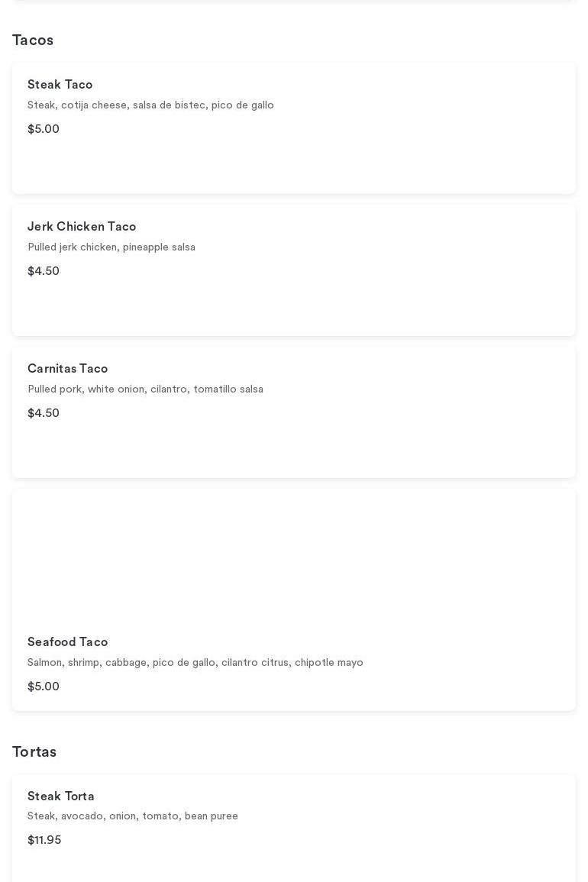
Task: Click the Steak Torta $11.95 price
Action: [x=44, y=840]
